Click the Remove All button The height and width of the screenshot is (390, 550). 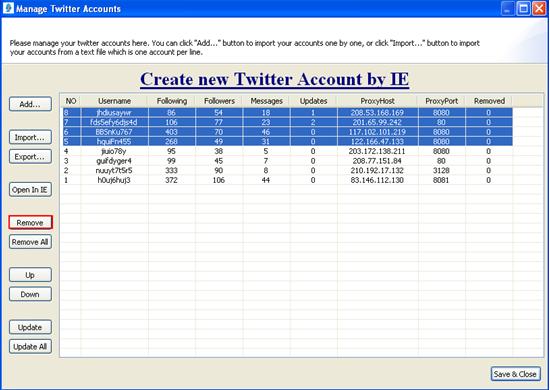click(x=30, y=242)
